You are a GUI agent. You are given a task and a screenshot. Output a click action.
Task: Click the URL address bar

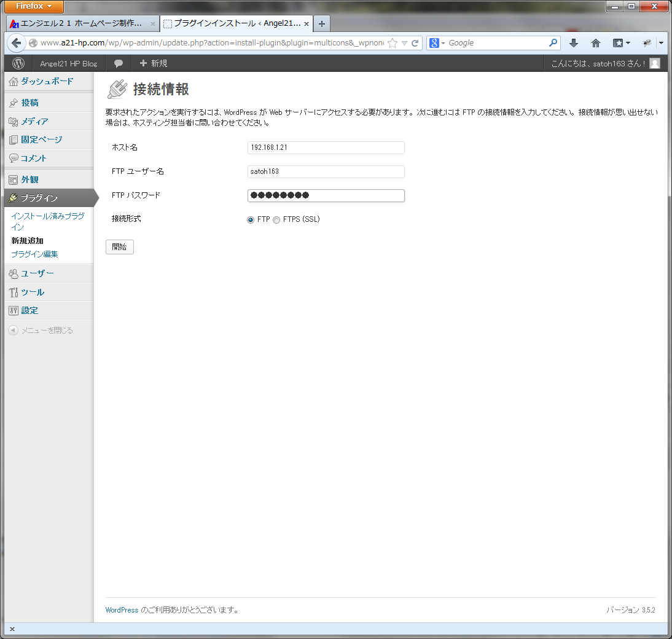coord(212,43)
